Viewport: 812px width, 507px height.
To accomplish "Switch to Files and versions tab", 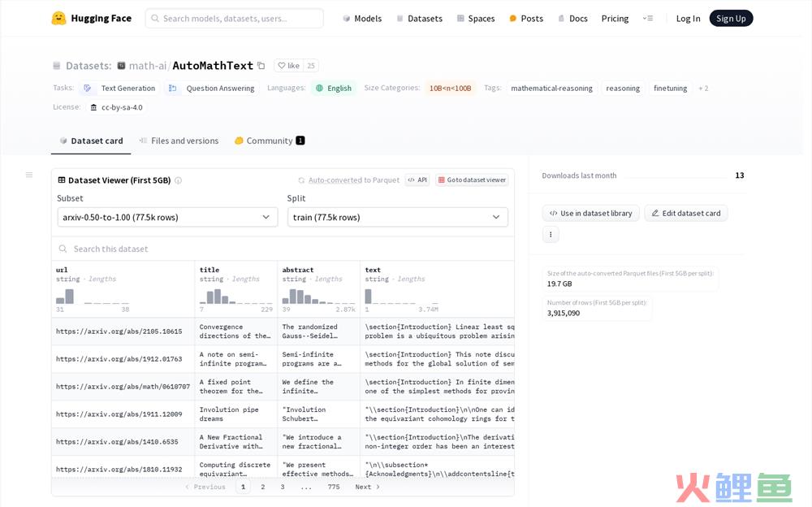I will [x=179, y=141].
